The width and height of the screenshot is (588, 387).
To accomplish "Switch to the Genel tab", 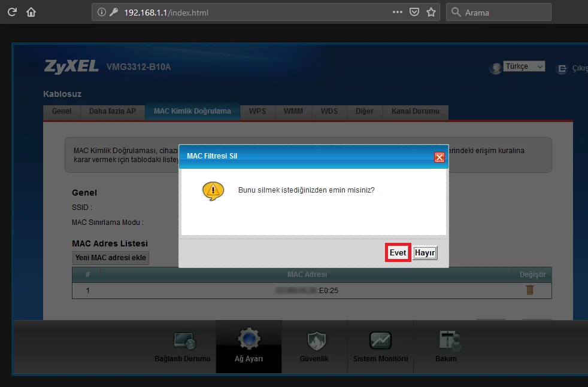I will 62,111.
